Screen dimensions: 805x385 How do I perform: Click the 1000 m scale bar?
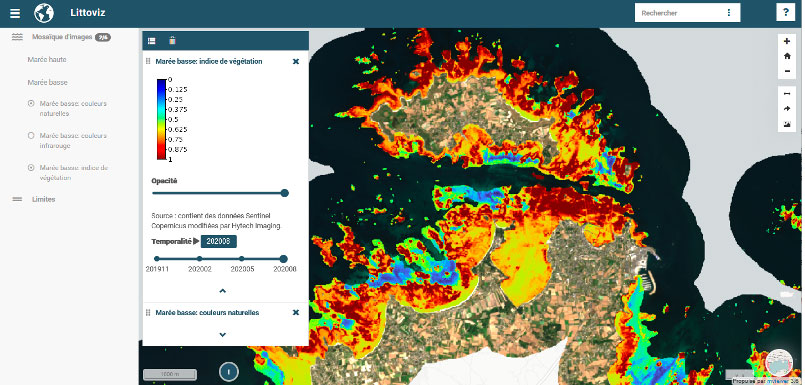pyautogui.click(x=169, y=375)
